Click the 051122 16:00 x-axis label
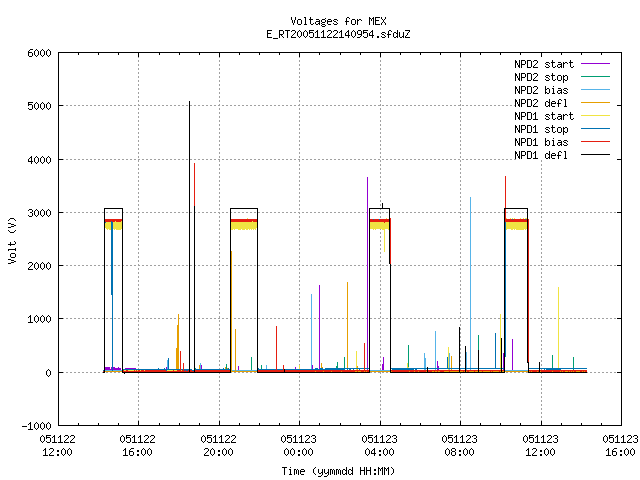This screenshot has height=480, width=640. coord(138,446)
